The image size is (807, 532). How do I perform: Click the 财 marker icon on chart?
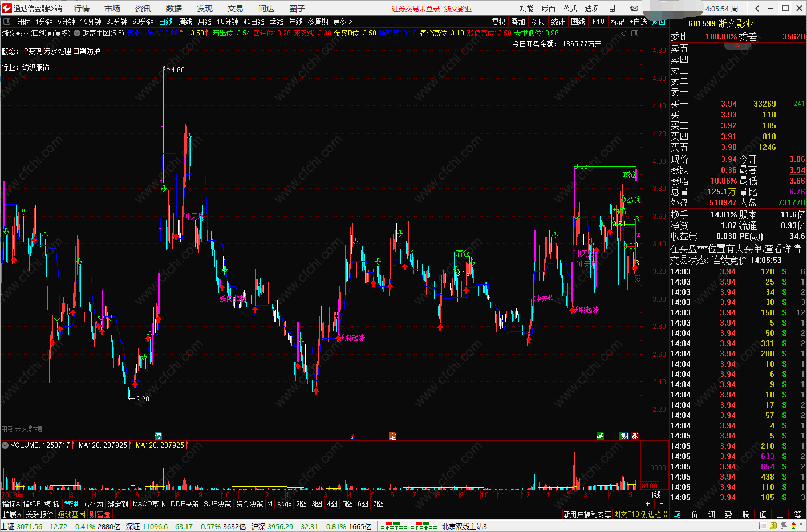[624, 436]
